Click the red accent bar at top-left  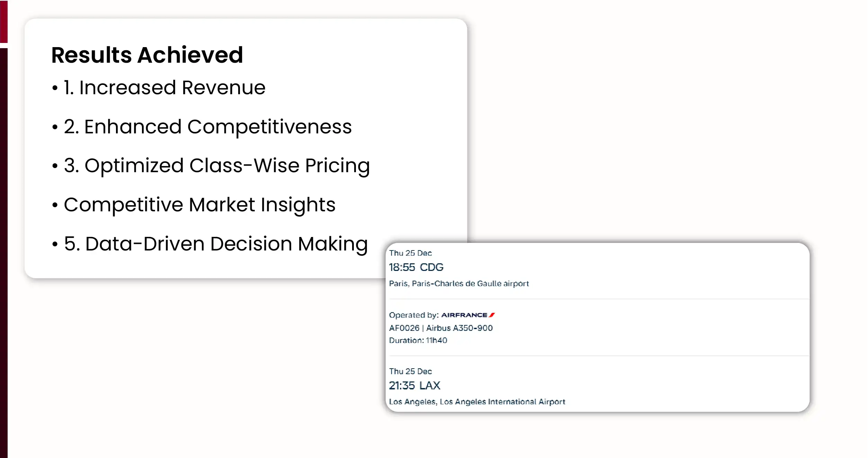(x=4, y=21)
